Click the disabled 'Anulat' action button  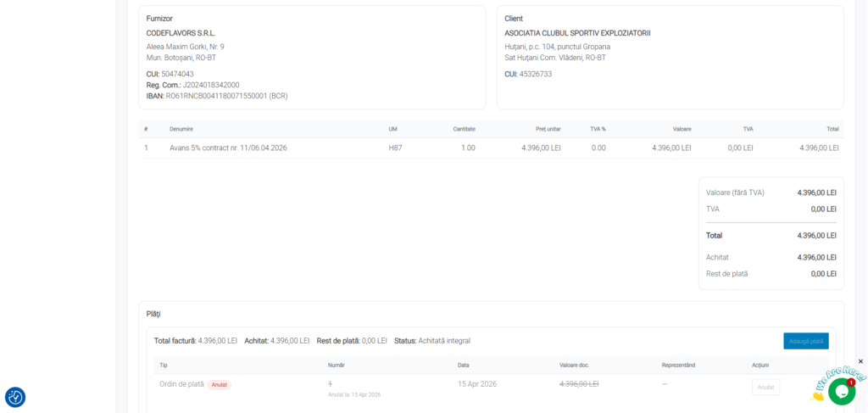(765, 387)
